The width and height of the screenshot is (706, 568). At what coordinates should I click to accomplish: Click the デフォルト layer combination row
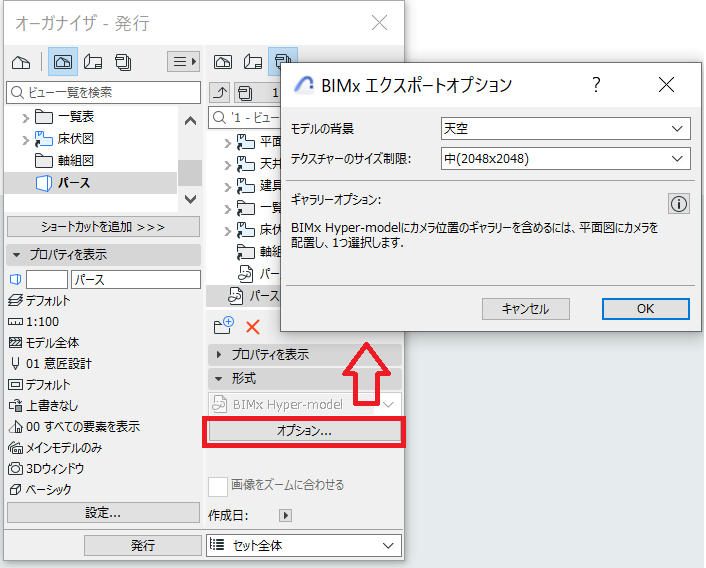(x=40, y=300)
